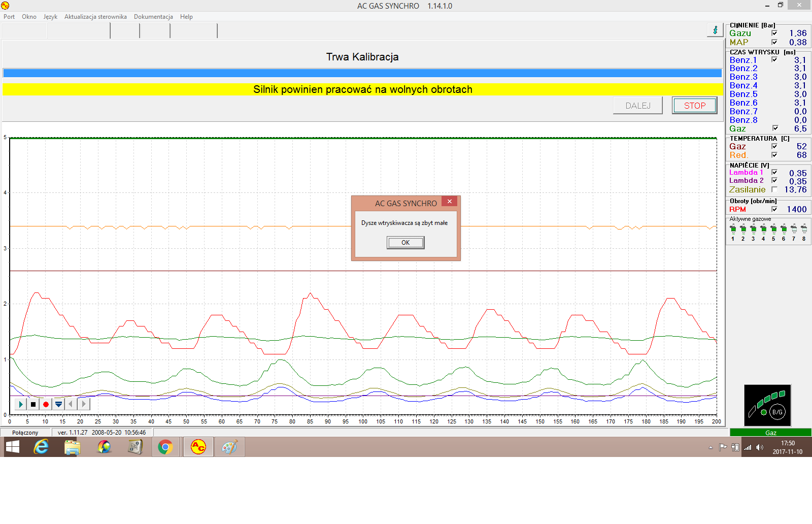Click the AC Gas Synchro taskbar icon
Image resolution: width=812 pixels, height=524 pixels.
198,447
